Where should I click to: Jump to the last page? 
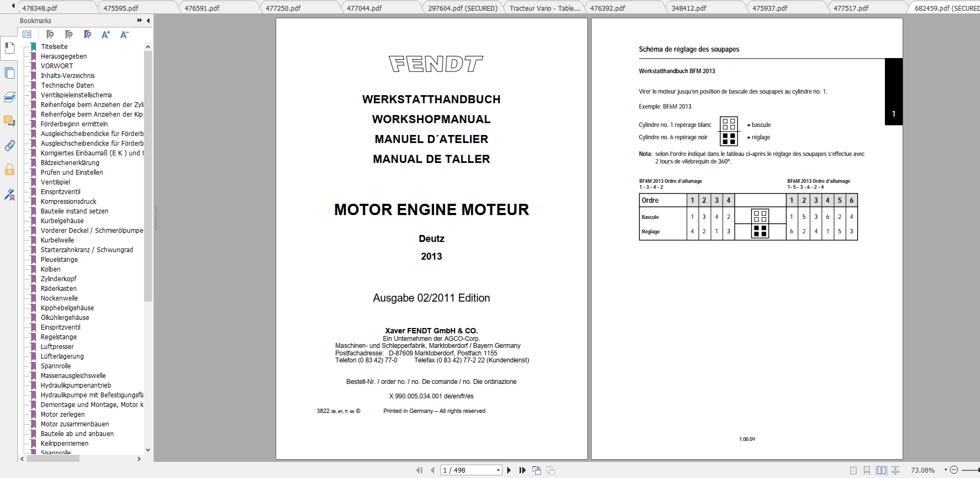pyautogui.click(x=522, y=470)
